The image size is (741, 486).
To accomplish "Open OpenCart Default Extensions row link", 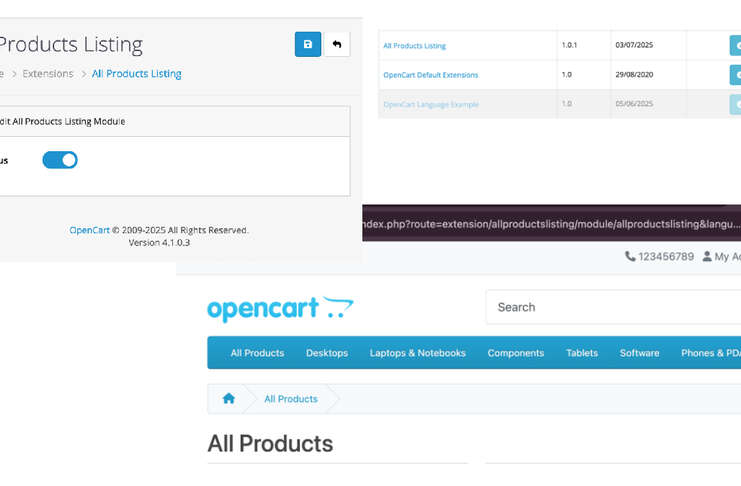I will [x=431, y=75].
